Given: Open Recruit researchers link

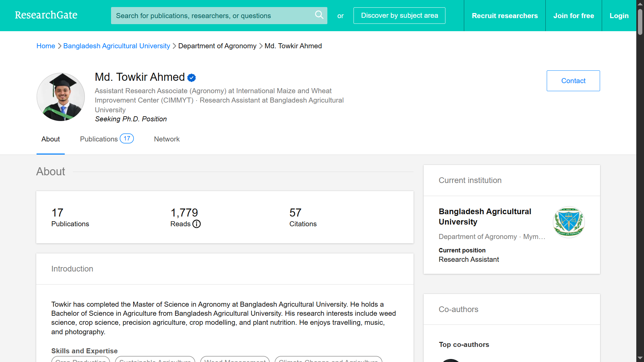Looking at the screenshot, I should tap(504, 16).
